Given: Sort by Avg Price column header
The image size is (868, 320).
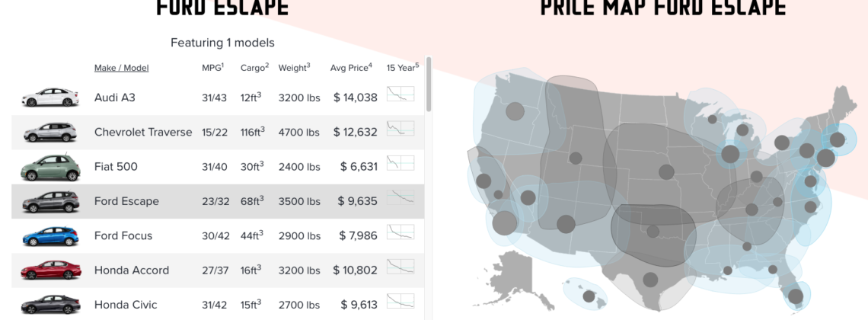Looking at the screenshot, I should (350, 68).
